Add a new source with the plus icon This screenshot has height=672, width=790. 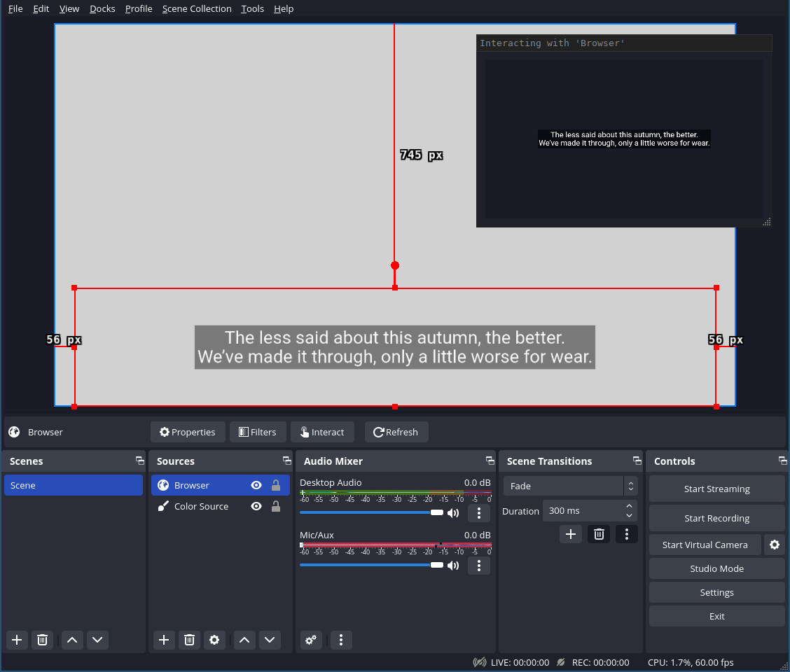163,640
